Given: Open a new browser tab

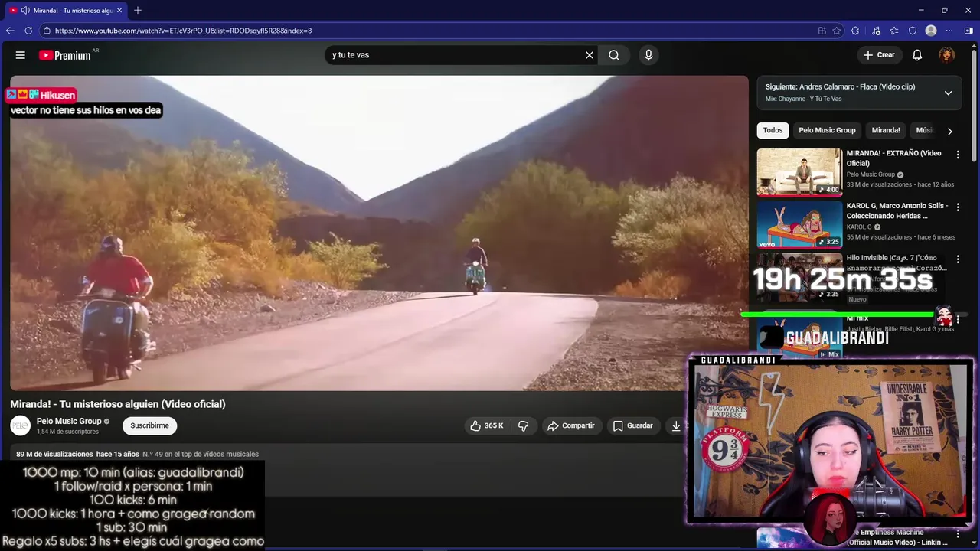Looking at the screenshot, I should [138, 11].
